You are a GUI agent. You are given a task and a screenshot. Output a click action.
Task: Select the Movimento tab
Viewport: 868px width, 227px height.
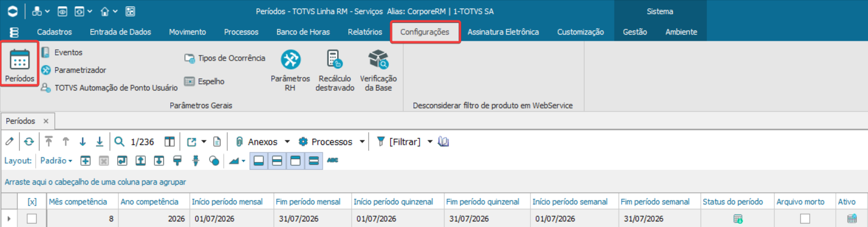tap(187, 32)
